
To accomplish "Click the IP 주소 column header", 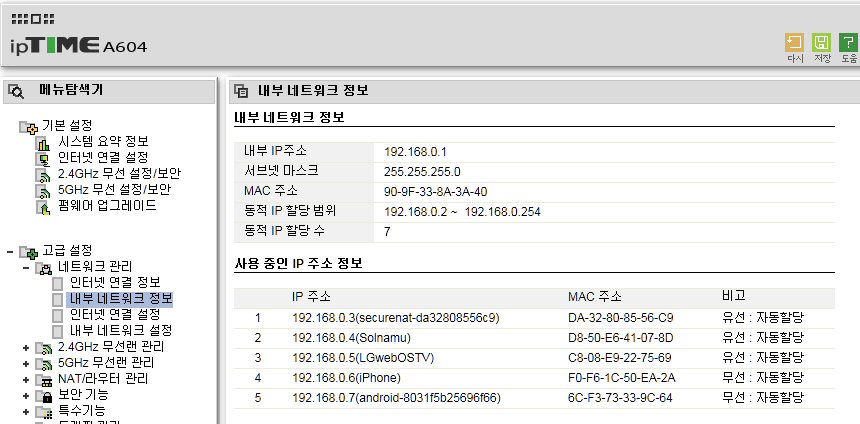I will click(312, 297).
